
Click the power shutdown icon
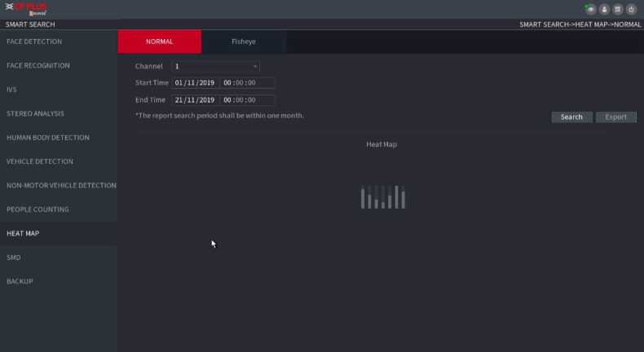coord(631,9)
